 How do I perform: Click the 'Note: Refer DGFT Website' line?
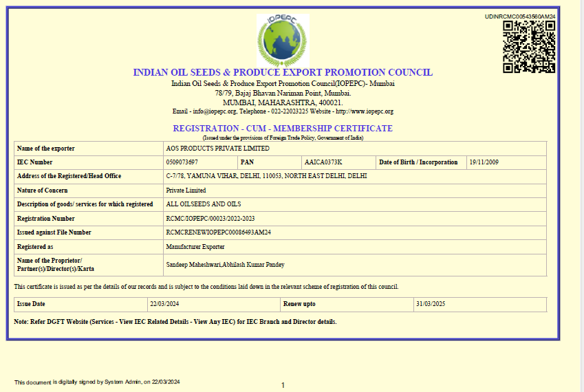point(175,322)
